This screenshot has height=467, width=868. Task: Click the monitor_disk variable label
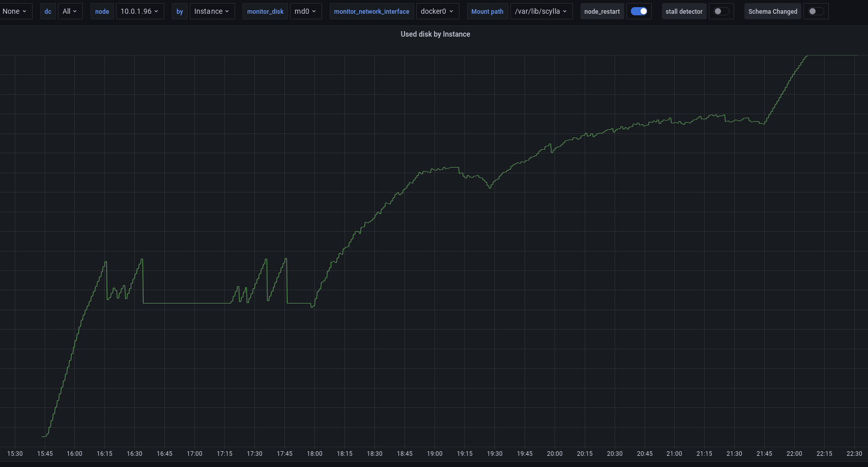click(265, 11)
